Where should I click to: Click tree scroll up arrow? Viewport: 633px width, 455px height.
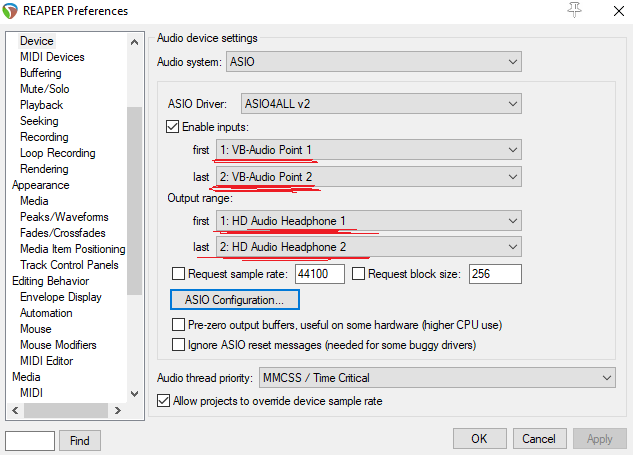click(x=135, y=42)
